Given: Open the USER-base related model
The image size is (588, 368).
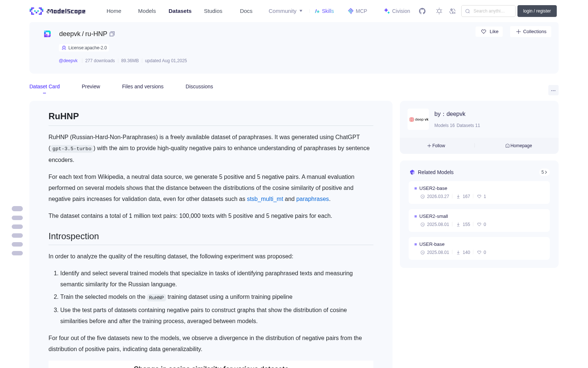Looking at the screenshot, I should 479,248.
